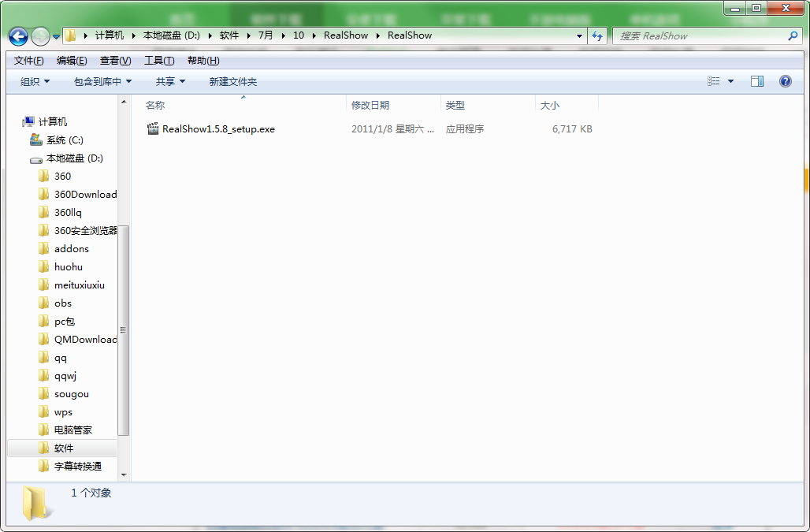Image resolution: width=810 pixels, height=532 pixels.
Task: Click the 7月 breadcrumb in address bar
Action: [266, 35]
